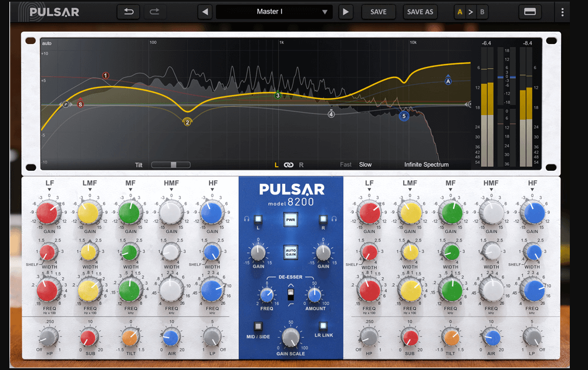Click the SAVE AS button
Image resolution: width=588 pixels, height=370 pixels.
point(420,12)
